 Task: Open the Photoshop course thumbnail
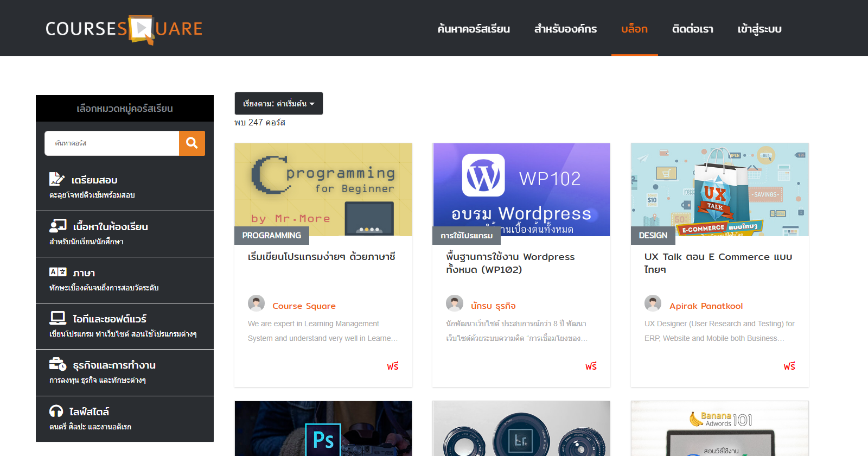[x=323, y=428]
